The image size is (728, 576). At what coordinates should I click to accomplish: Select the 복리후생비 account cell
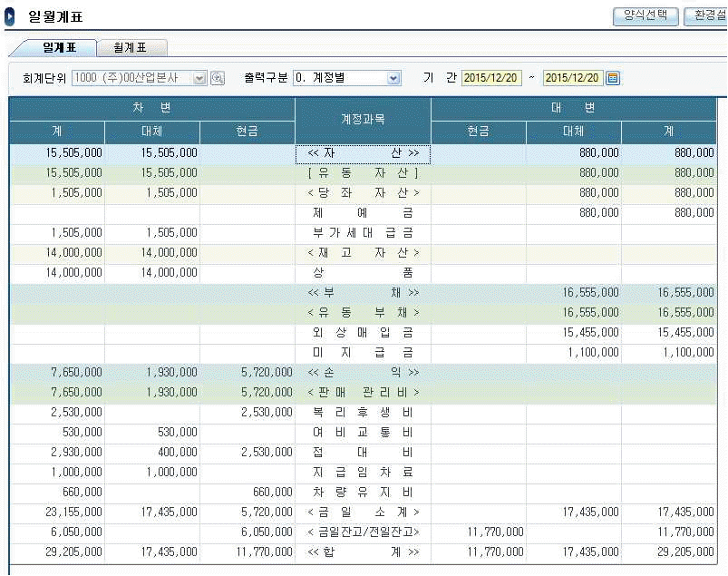(x=363, y=413)
